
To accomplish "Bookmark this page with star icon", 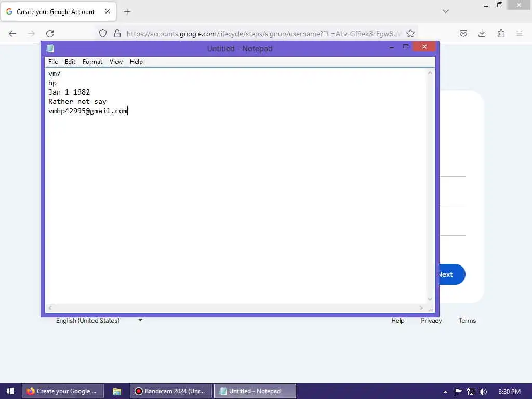I will pos(410,34).
